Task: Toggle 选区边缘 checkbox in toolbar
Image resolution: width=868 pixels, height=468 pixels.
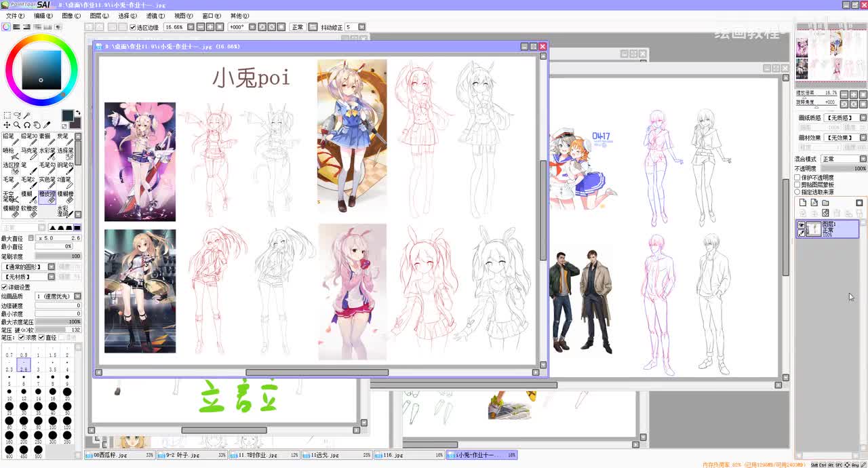Action: [132, 27]
